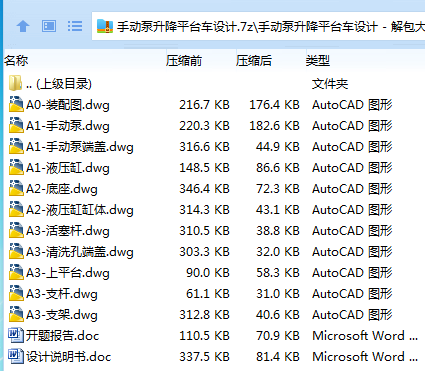Click the icon of A2-底座.dwg
This screenshot has width=425, height=371.
tap(16, 188)
